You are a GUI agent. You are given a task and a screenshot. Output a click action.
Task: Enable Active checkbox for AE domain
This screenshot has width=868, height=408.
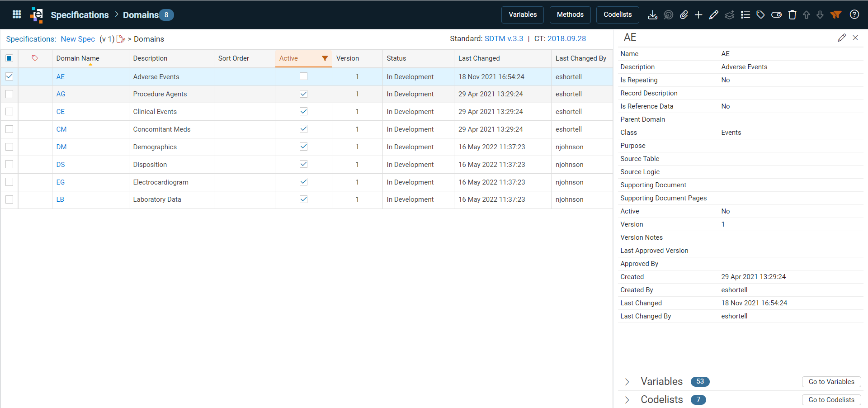(303, 76)
